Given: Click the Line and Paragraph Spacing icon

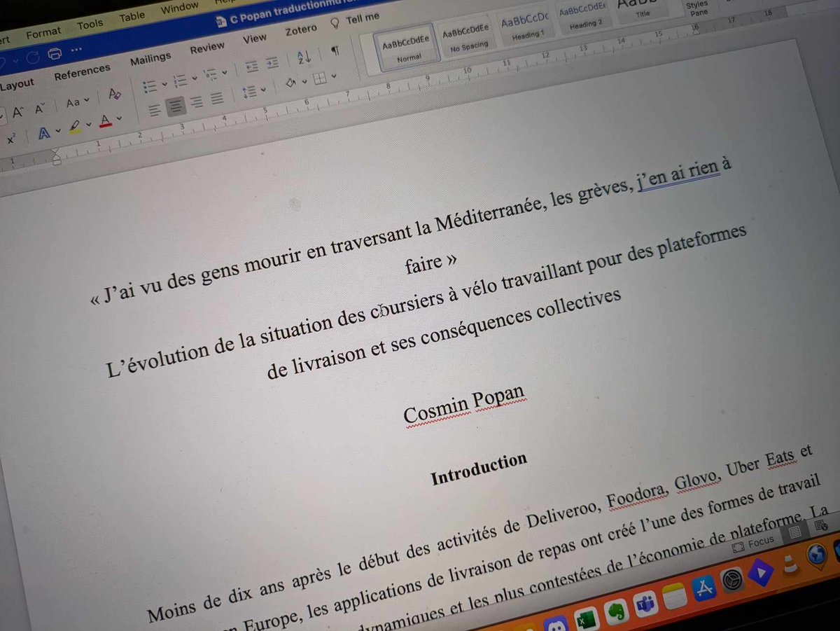Looking at the screenshot, I should coord(249,92).
